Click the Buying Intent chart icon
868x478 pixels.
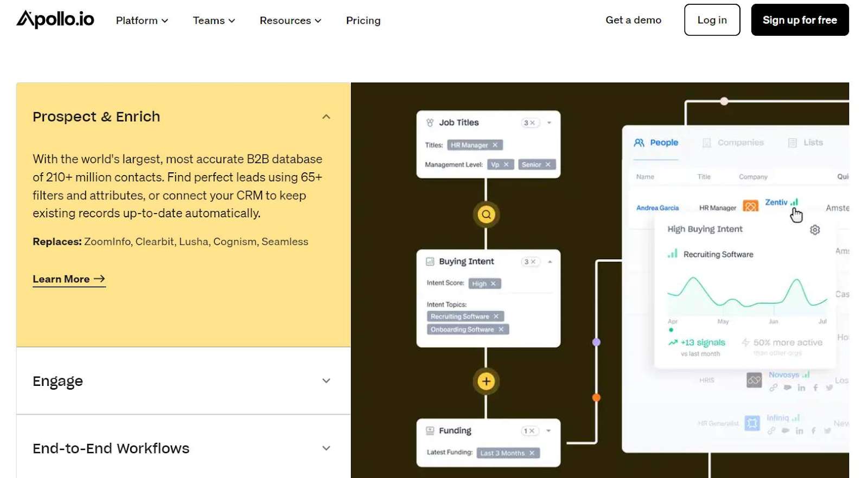tap(430, 262)
